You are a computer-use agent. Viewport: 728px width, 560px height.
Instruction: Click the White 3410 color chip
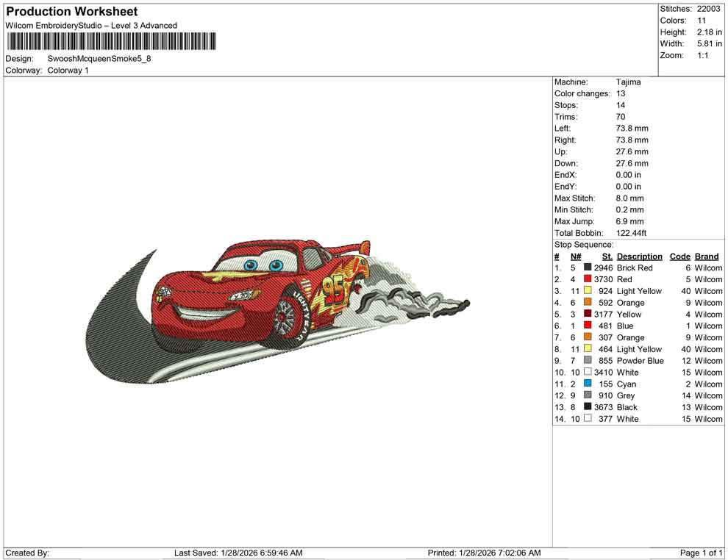[x=586, y=372]
